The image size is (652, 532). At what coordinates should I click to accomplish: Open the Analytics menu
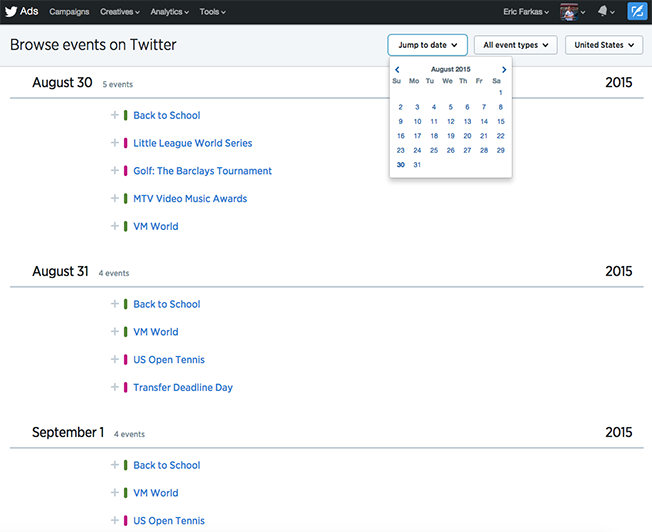(170, 12)
